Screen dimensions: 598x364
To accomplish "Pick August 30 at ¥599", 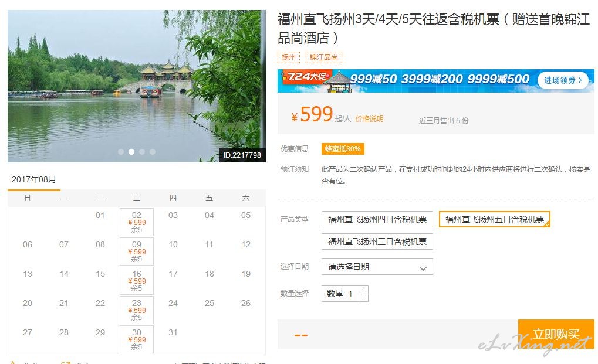I will 137,339.
